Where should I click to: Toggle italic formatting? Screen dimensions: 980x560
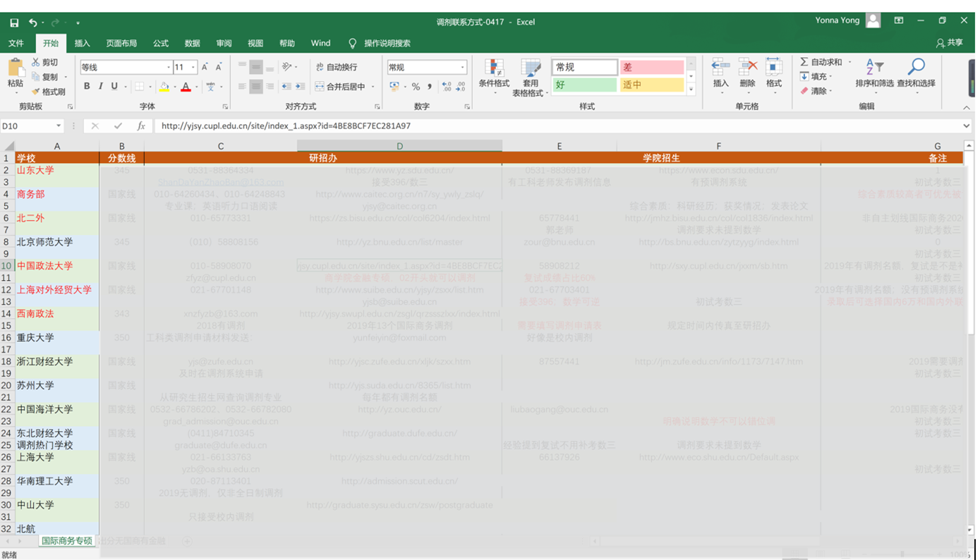(100, 87)
